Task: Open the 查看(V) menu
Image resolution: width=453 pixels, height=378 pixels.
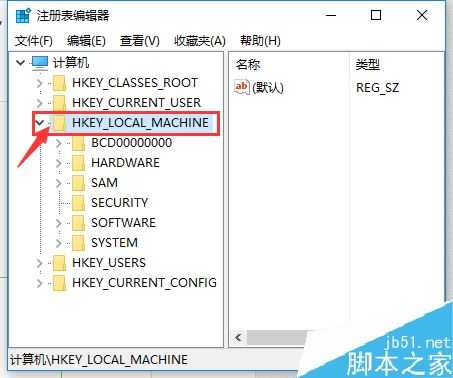Action: [x=140, y=41]
